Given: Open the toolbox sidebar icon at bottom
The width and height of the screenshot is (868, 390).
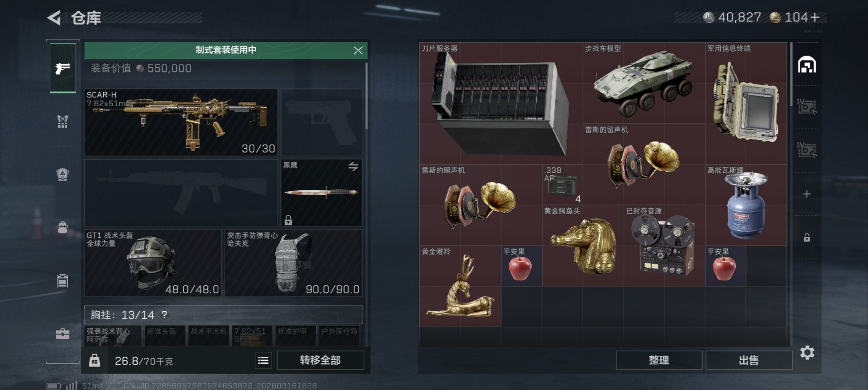Looking at the screenshot, I should coord(63,333).
